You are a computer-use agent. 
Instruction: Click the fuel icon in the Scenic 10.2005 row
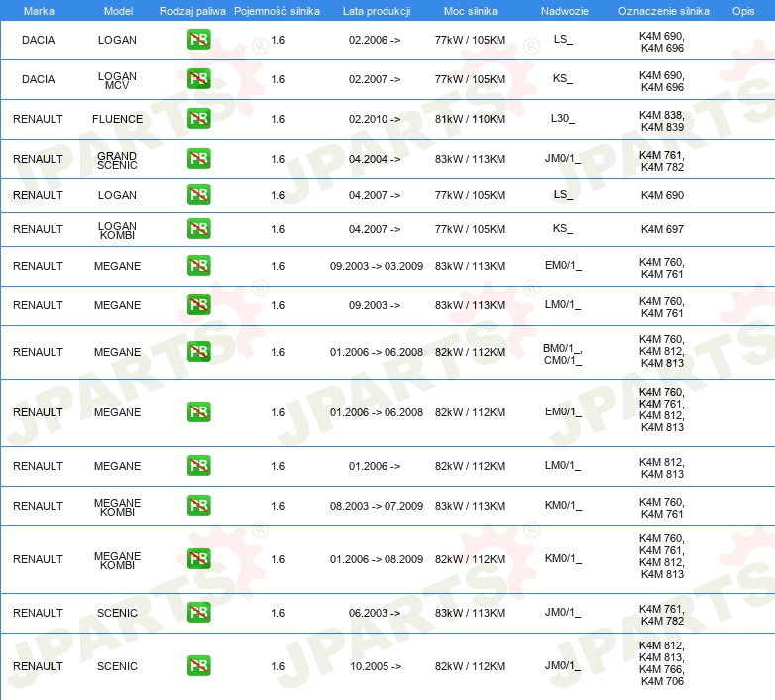coord(198,666)
